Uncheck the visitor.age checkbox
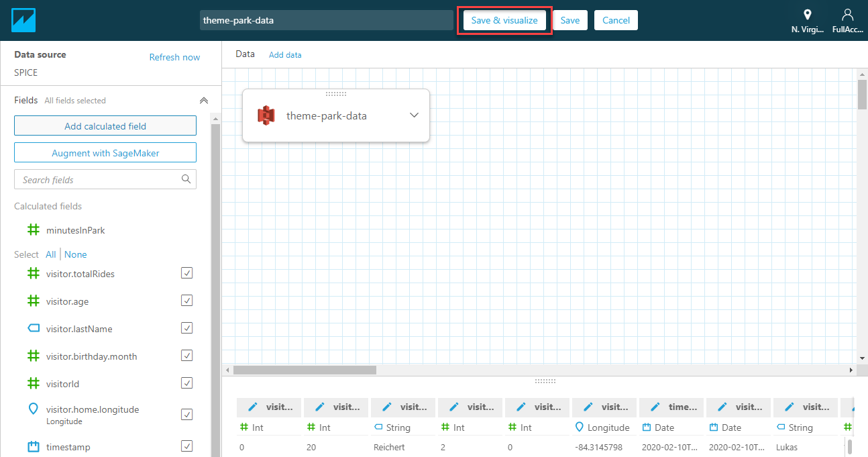868x457 pixels. pyautogui.click(x=187, y=301)
